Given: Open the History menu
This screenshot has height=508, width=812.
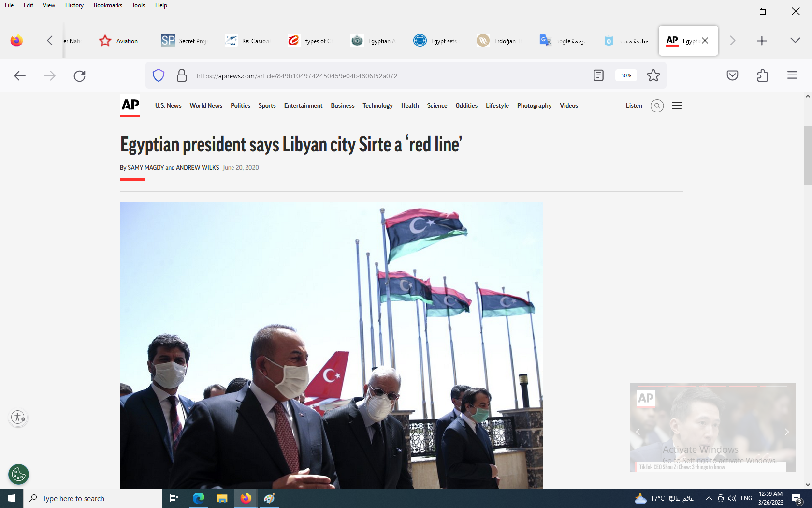Looking at the screenshot, I should pos(74,5).
